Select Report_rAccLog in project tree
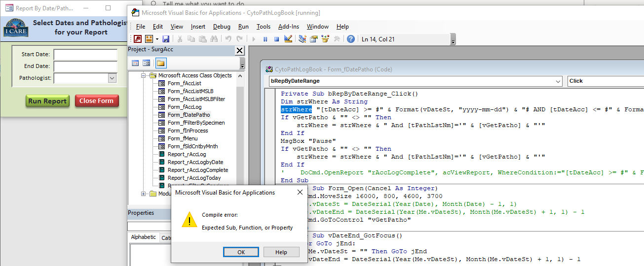Viewport: 644px width, 266px height. pyautogui.click(x=187, y=154)
